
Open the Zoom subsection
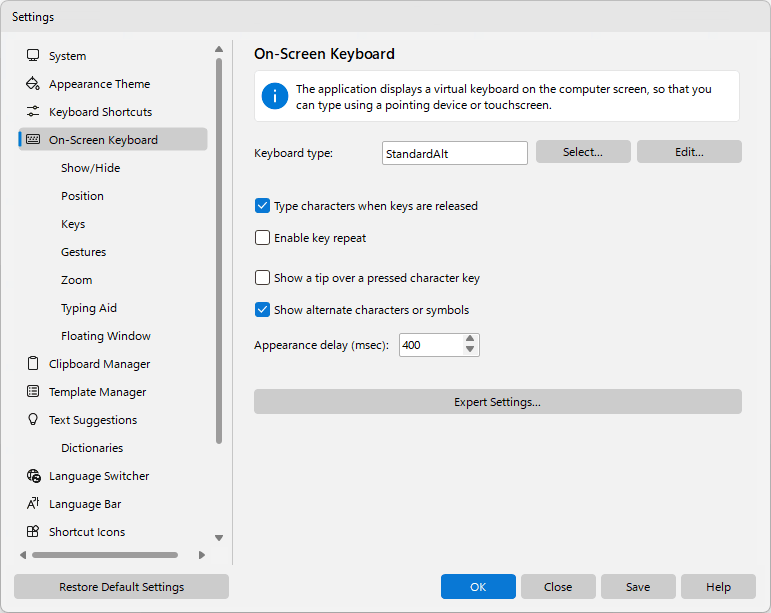pyautogui.click(x=76, y=280)
